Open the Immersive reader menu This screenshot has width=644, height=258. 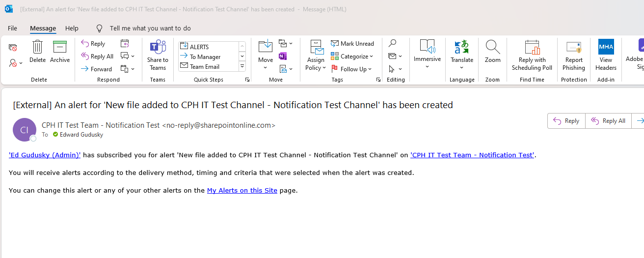click(x=427, y=55)
